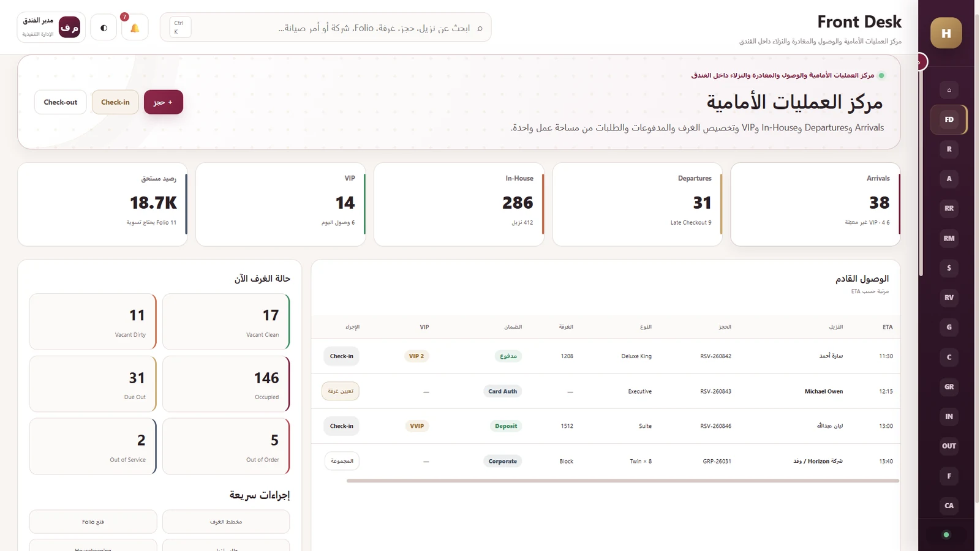Open the In-House 286 stat card

click(459, 204)
